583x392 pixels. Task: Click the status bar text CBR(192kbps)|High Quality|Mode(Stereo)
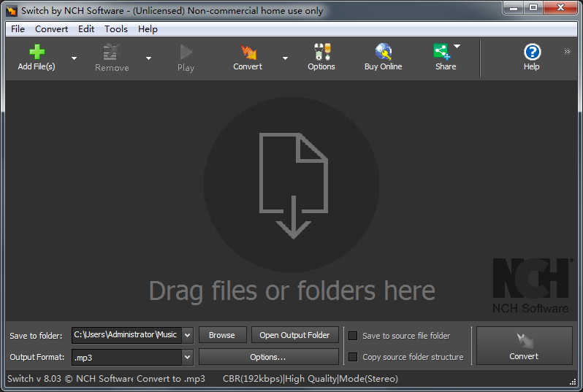pyautogui.click(x=310, y=379)
